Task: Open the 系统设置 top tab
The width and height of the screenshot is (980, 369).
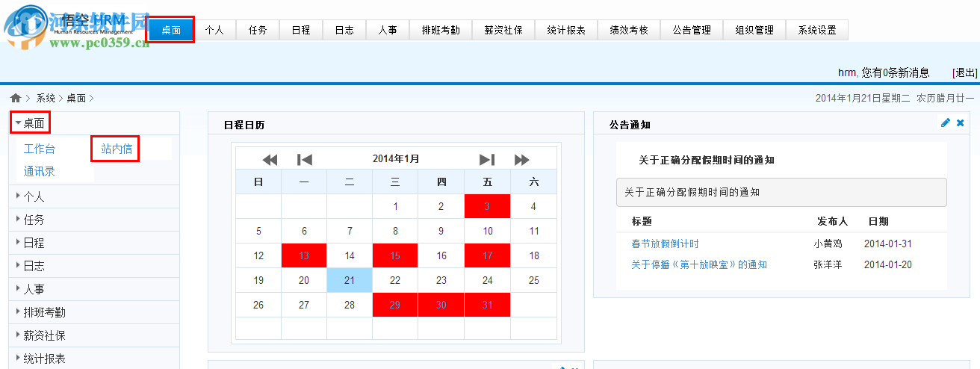Action: 816,30
